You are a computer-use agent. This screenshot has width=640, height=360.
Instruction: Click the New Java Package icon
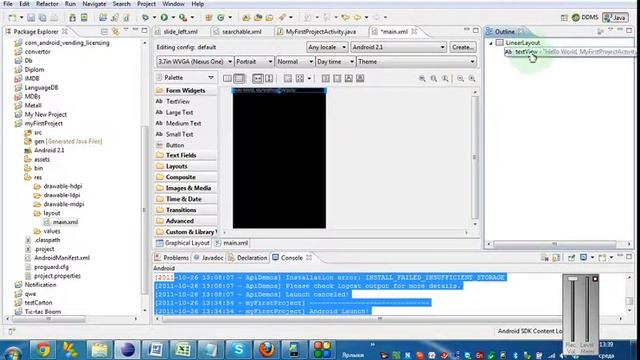tap(209, 18)
